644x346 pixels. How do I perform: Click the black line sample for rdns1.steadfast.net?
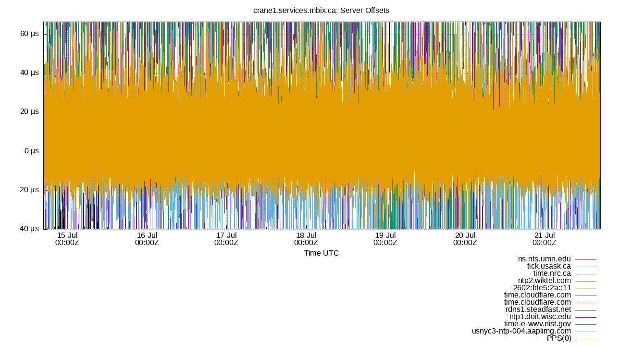pyautogui.click(x=585, y=310)
